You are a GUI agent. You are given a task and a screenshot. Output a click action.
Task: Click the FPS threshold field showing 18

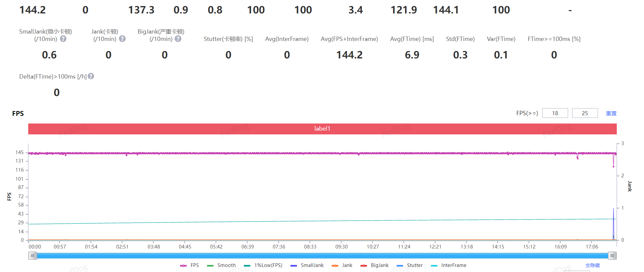point(555,113)
